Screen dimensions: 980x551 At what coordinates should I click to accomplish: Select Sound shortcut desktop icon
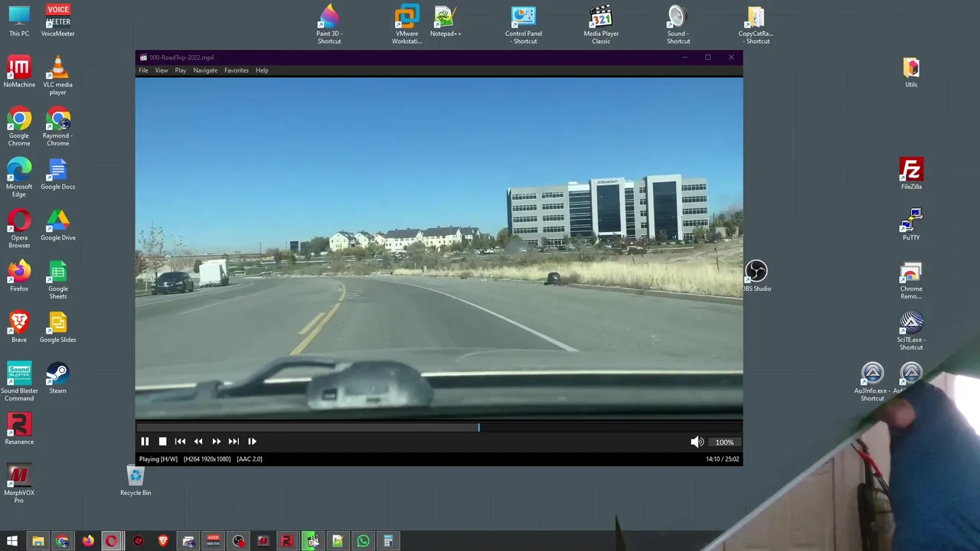click(x=678, y=24)
